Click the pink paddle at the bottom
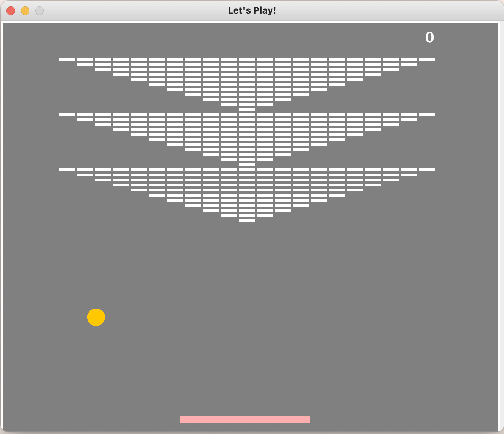 [x=245, y=420]
